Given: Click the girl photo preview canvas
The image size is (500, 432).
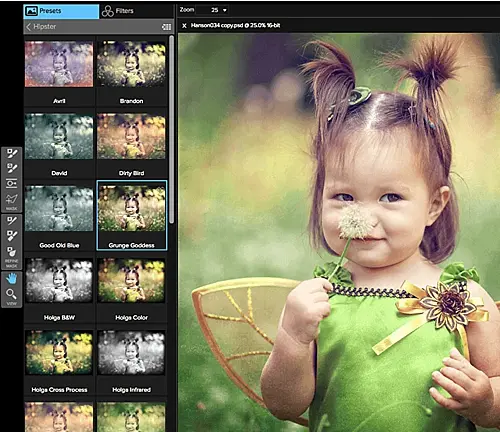Looking at the screenshot, I should 339,232.
